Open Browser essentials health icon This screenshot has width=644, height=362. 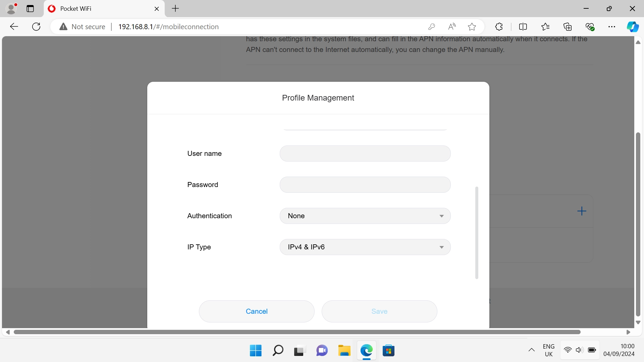click(x=590, y=26)
